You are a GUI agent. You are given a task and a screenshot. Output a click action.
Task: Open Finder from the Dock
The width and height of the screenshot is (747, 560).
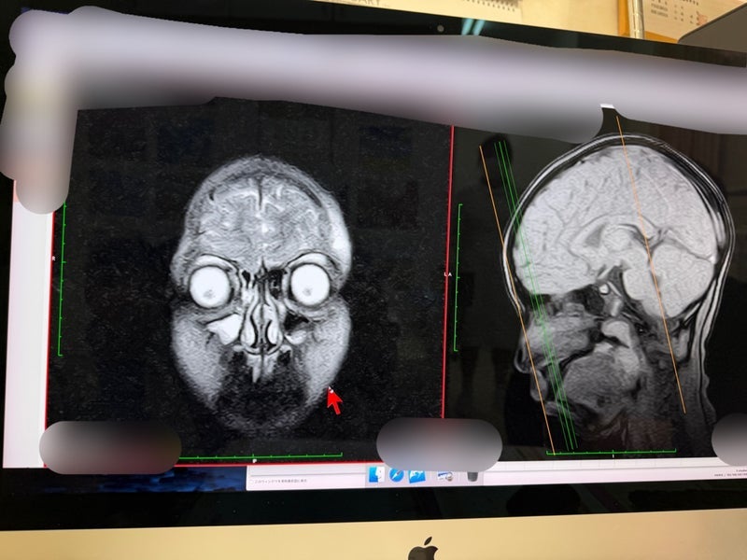(377, 475)
